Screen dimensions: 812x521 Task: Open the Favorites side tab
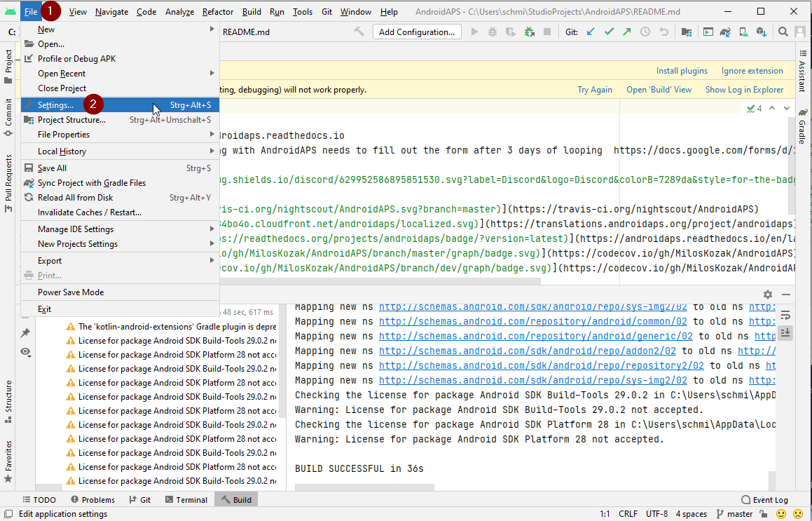(x=8, y=461)
